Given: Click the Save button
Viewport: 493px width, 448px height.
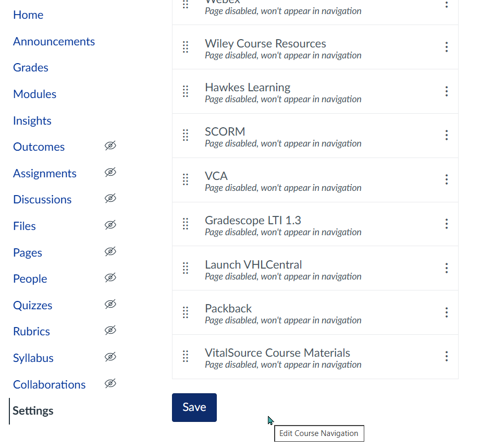Looking at the screenshot, I should 194,407.
